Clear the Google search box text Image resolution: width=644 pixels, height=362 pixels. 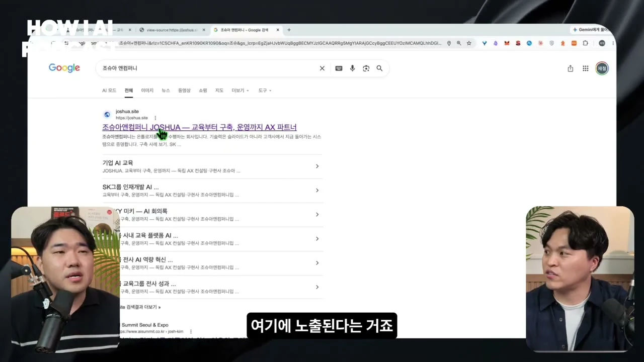(322, 68)
